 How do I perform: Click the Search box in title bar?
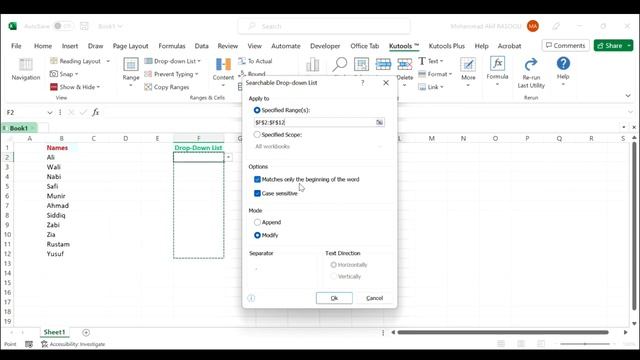pyautogui.click(x=324, y=26)
